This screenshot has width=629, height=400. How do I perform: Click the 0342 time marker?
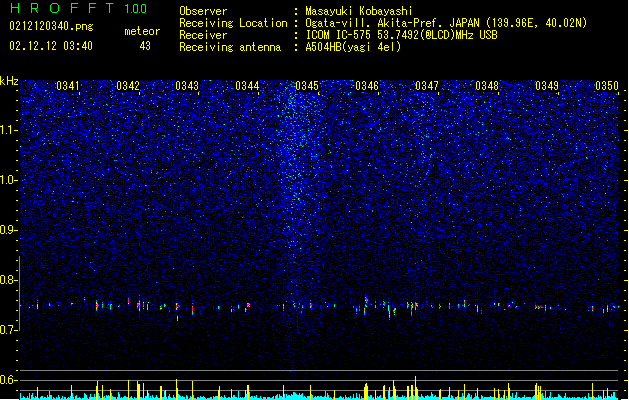click(128, 86)
